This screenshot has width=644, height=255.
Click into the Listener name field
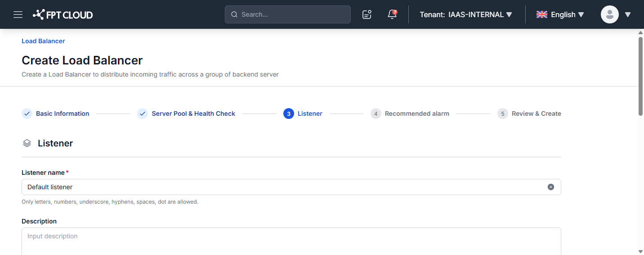pos(291,187)
